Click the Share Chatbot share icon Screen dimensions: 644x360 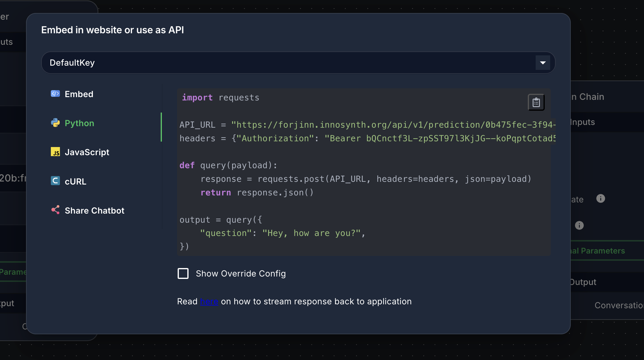pos(55,210)
